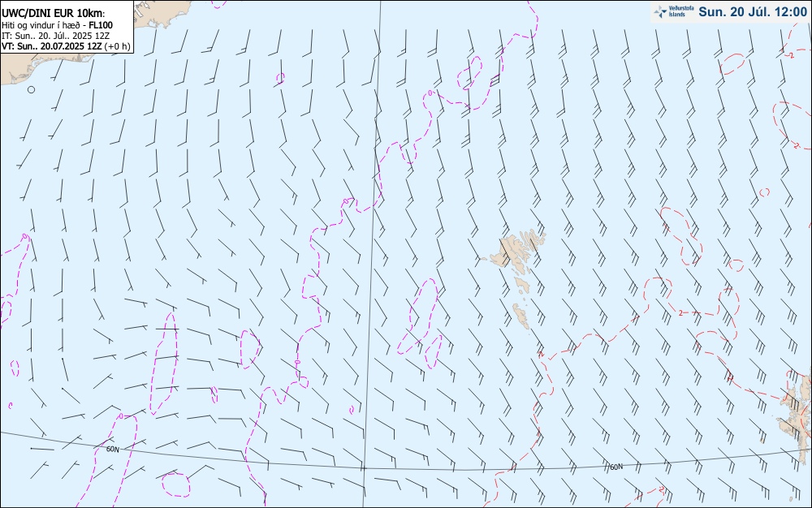Click the 60N latitude label near the western edge
The image size is (812, 508).
coord(112,449)
